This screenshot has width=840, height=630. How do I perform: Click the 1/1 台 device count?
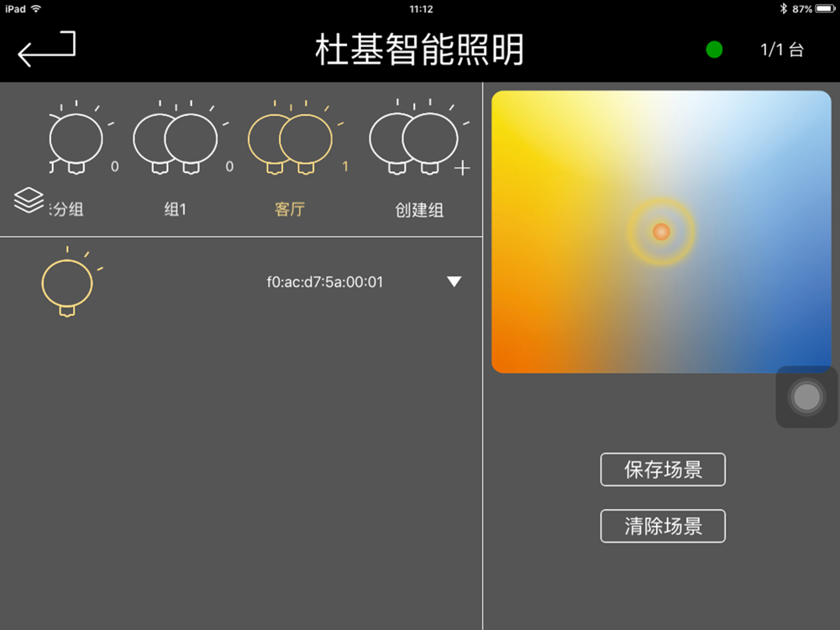(x=781, y=50)
